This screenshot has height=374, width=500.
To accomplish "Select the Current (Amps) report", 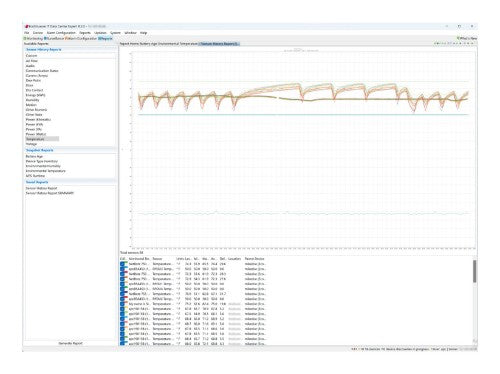I will point(37,76).
